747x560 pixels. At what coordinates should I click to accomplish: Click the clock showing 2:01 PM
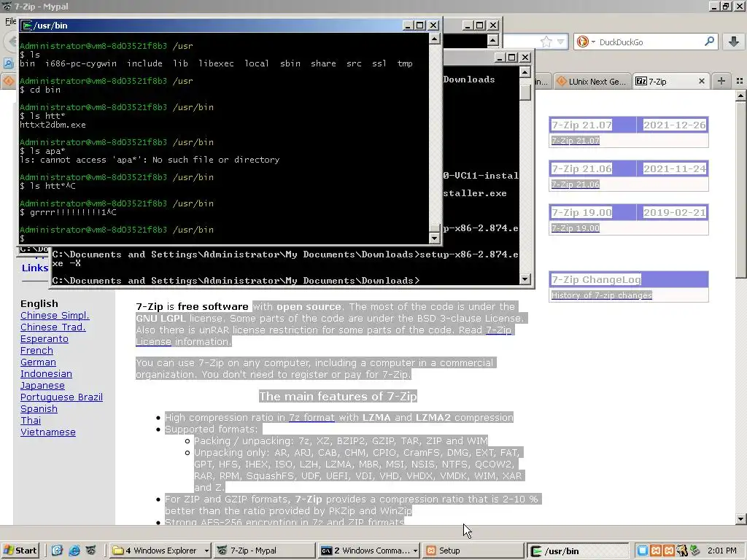pyautogui.click(x=722, y=551)
